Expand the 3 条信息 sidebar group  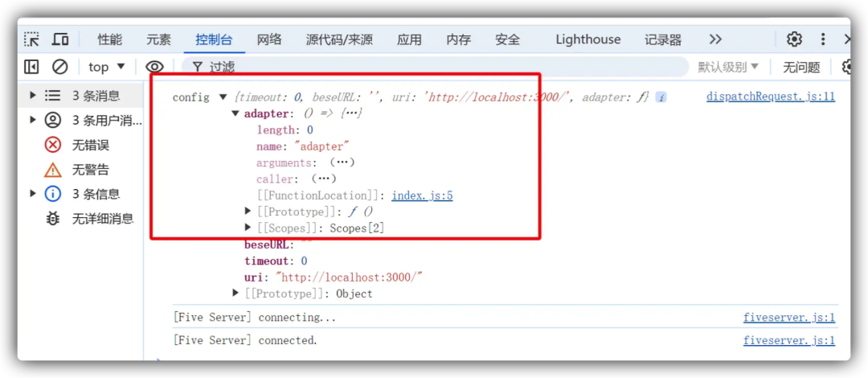(33, 194)
